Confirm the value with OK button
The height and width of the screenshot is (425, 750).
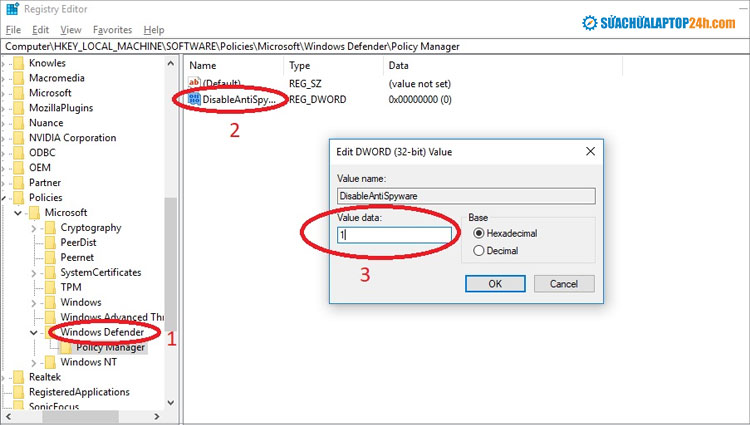495,283
